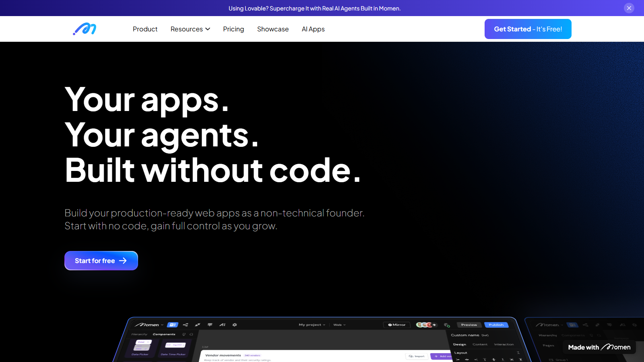Click the Start for free button

pos(101,260)
